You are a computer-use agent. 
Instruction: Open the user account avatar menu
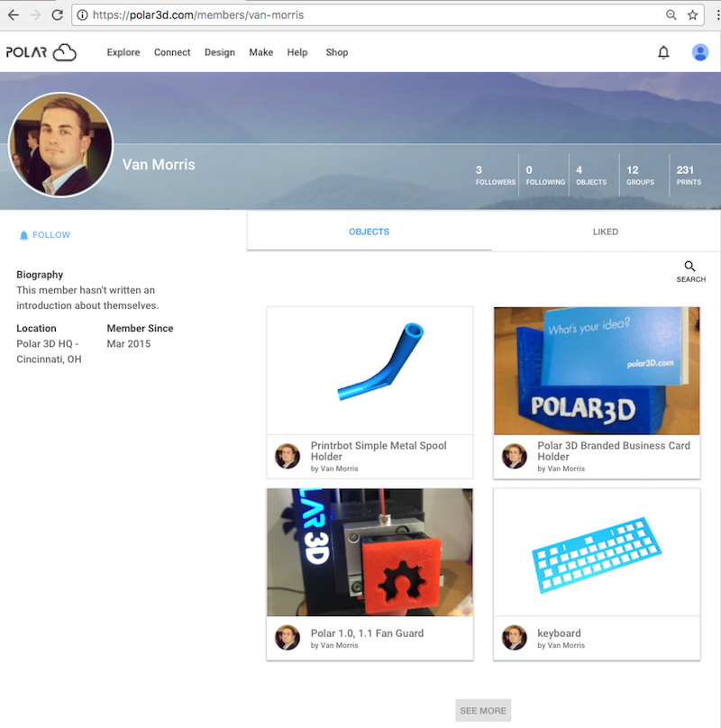(700, 52)
